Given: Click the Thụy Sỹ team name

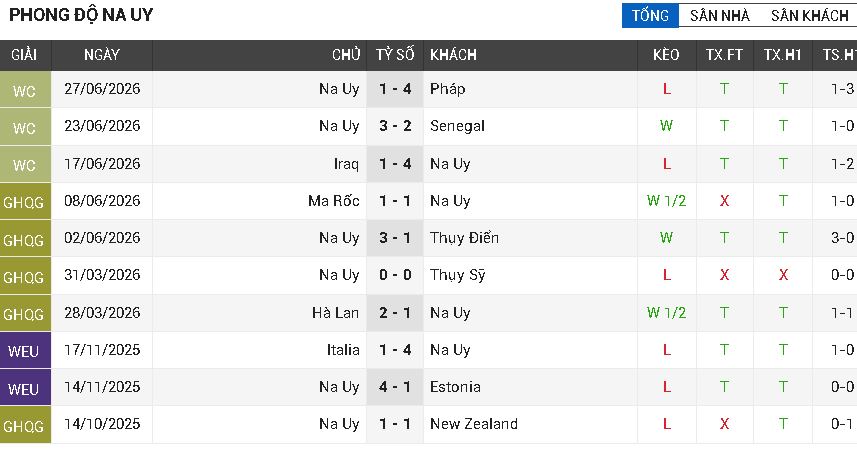Looking at the screenshot, I should pyautogui.click(x=457, y=275).
